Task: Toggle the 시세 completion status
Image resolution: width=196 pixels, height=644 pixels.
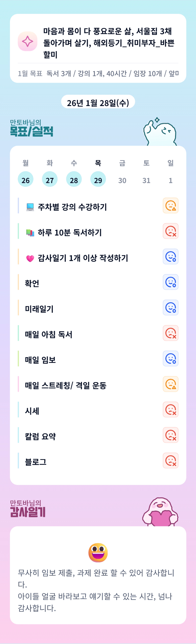Action: (171, 409)
